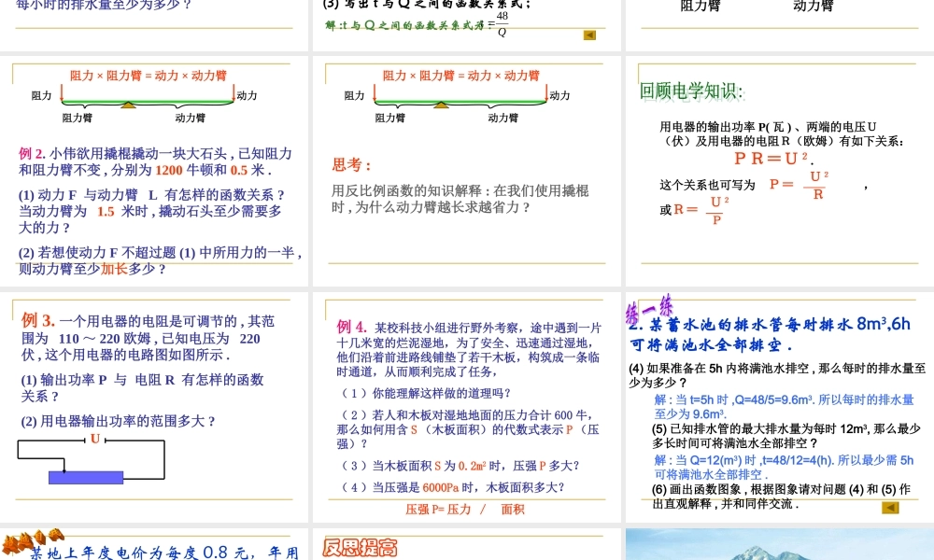
Task: Click the fulcrum triangle on the 例 2 lever
Action: click(128, 105)
